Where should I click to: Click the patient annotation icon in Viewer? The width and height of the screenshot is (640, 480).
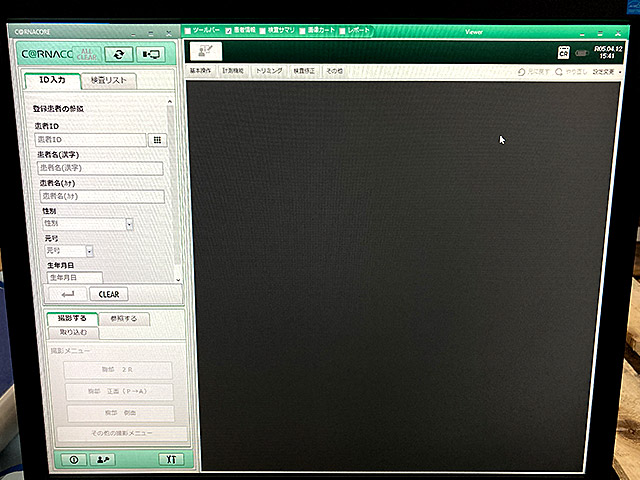tap(206, 51)
